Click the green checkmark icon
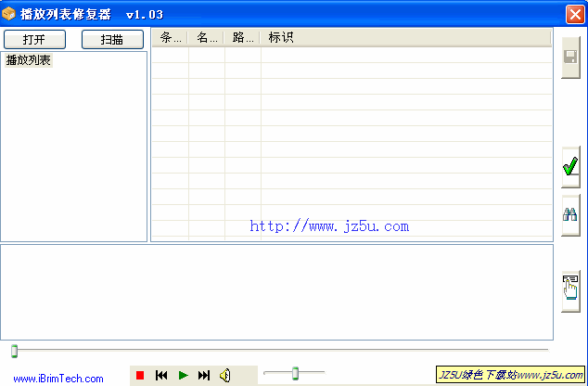Screen dimensions: 588x386 (570, 167)
